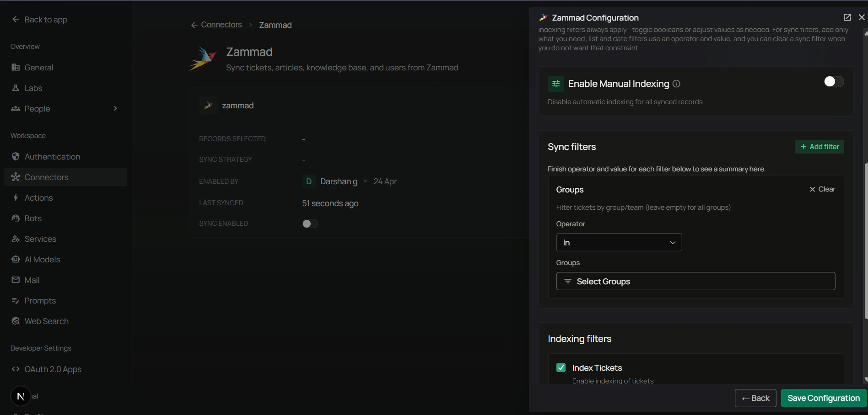
Task: Click the Bots sidebar icon
Action: [x=16, y=218]
